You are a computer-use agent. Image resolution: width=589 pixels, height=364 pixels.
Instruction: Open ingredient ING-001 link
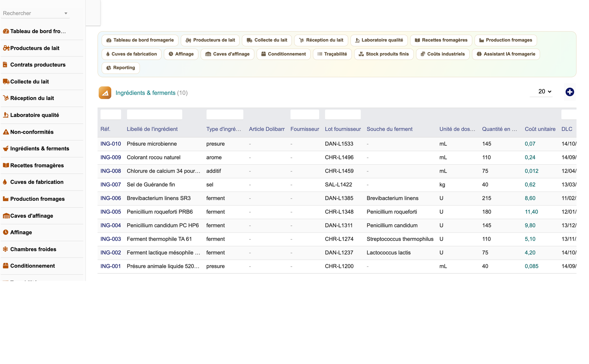[x=110, y=266]
